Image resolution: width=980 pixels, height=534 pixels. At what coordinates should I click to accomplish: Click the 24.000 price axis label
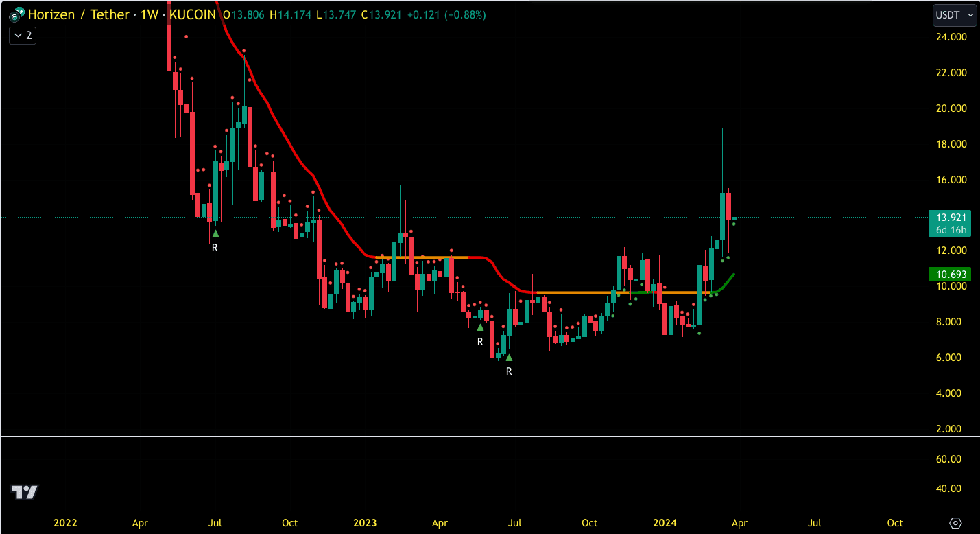[x=951, y=36]
